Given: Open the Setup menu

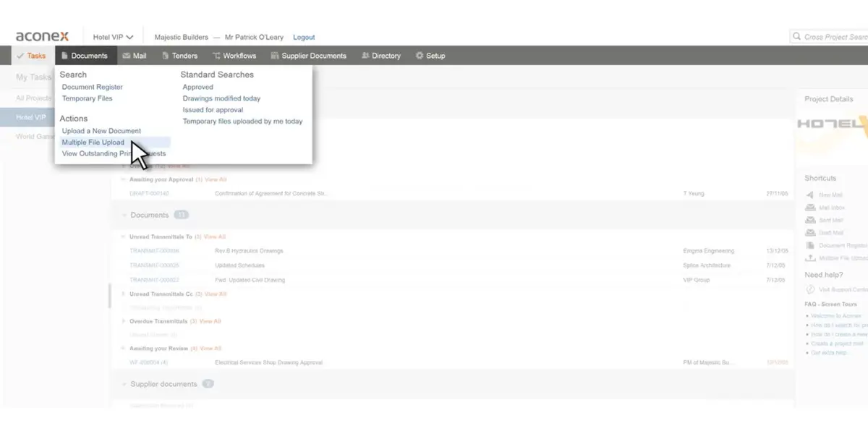Looking at the screenshot, I should [x=430, y=56].
